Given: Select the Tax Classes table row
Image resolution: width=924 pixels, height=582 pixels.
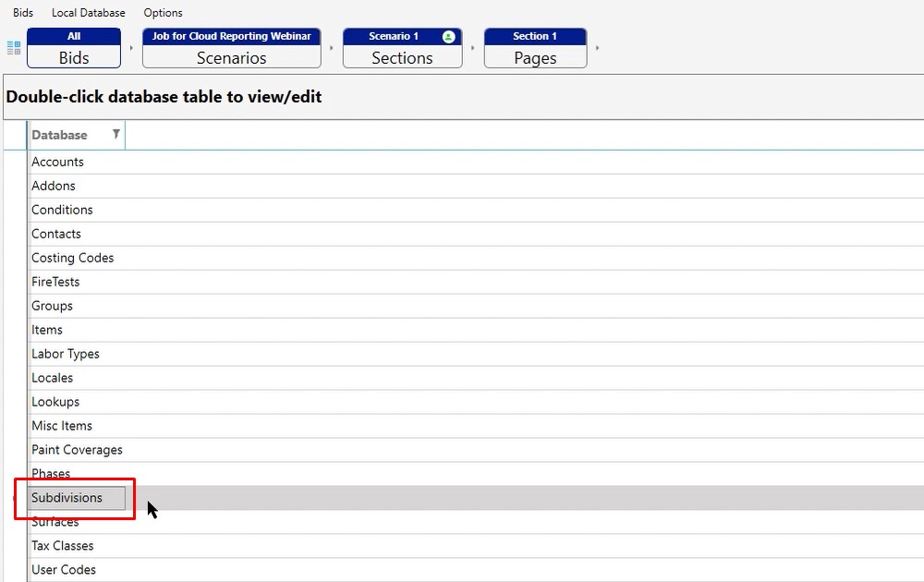Looking at the screenshot, I should tap(62, 546).
